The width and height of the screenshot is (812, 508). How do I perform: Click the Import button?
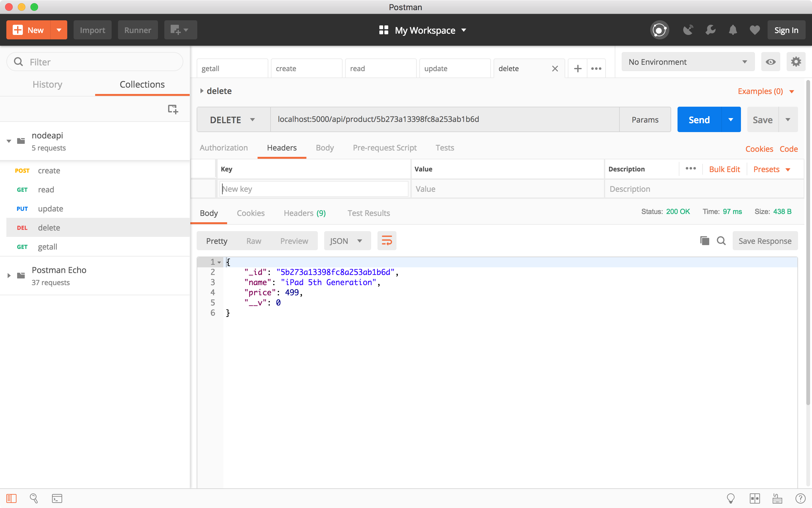pos(93,30)
